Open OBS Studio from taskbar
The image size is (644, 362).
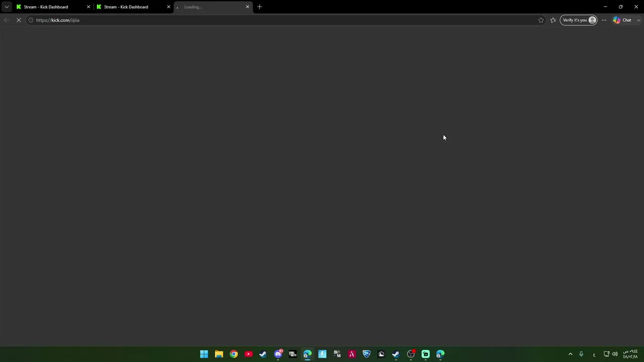coord(411,354)
